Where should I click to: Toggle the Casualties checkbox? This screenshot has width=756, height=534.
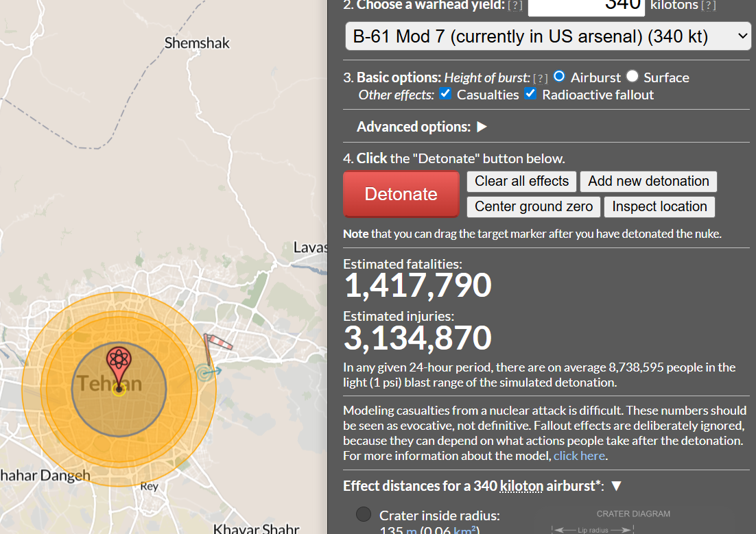445,93
